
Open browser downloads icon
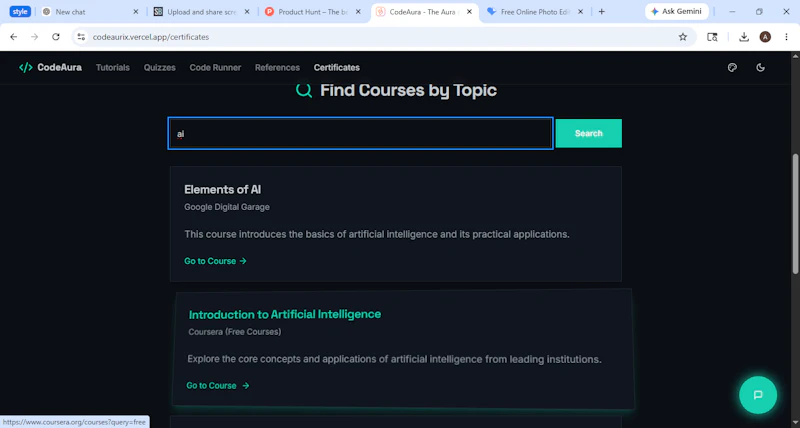coord(744,37)
